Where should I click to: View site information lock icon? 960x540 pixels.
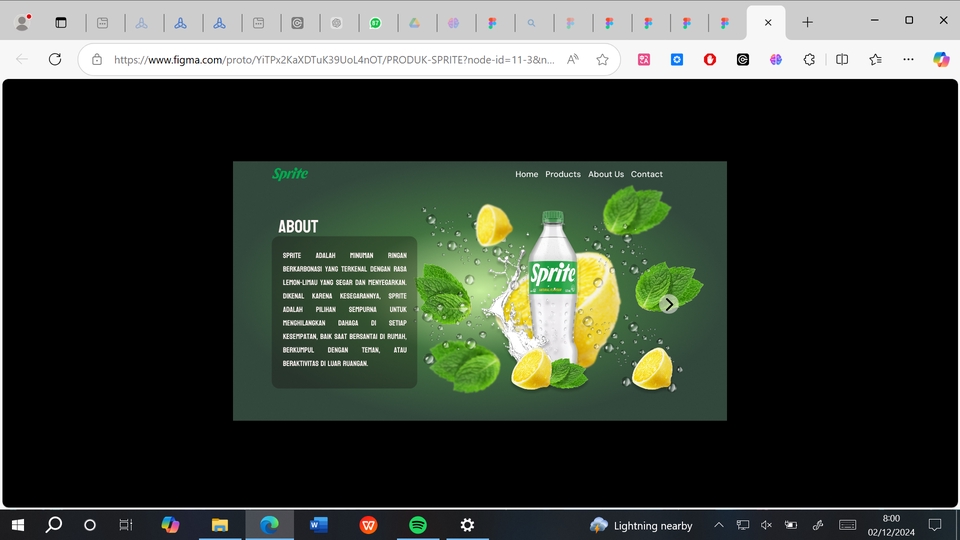coord(97,59)
